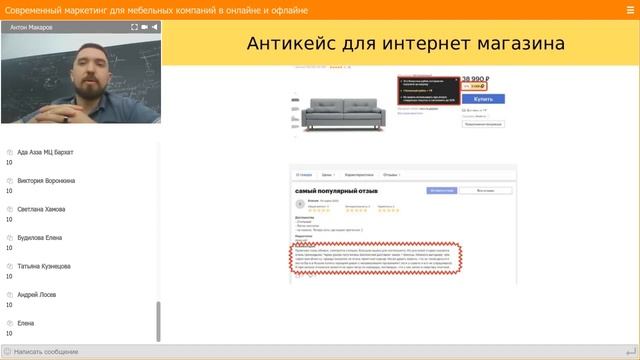
Task: Click the "38 990 ₽" price on the slide
Action: coord(476,79)
